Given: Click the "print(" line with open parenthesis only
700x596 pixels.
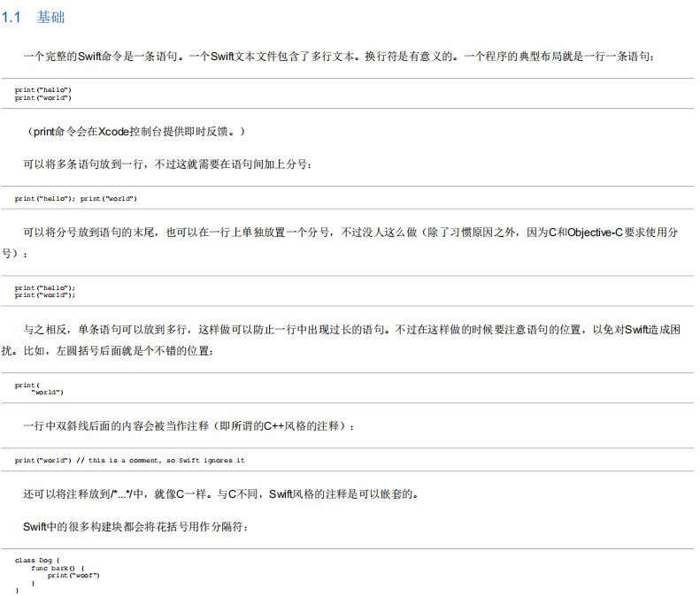Looking at the screenshot, I should (x=26, y=385).
